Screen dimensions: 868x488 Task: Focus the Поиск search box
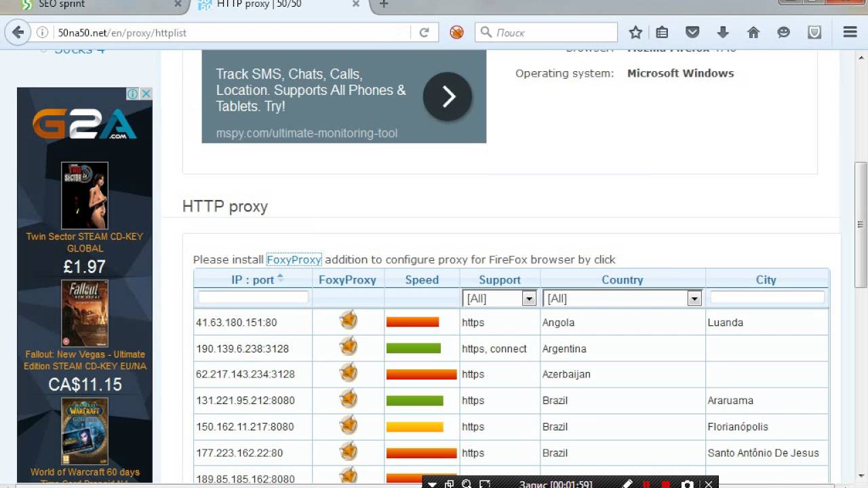tap(547, 32)
